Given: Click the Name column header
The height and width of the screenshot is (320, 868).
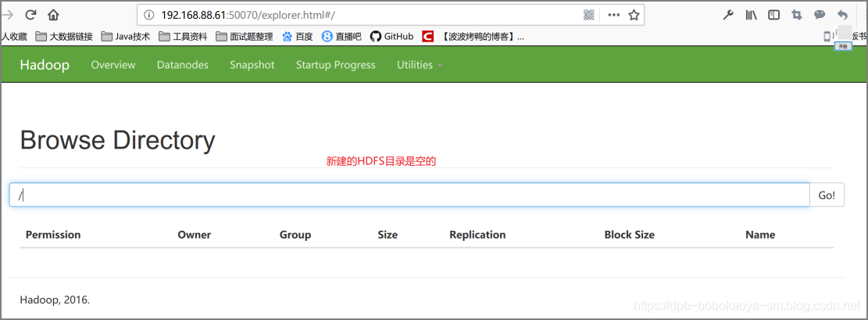Looking at the screenshot, I should click(760, 235).
